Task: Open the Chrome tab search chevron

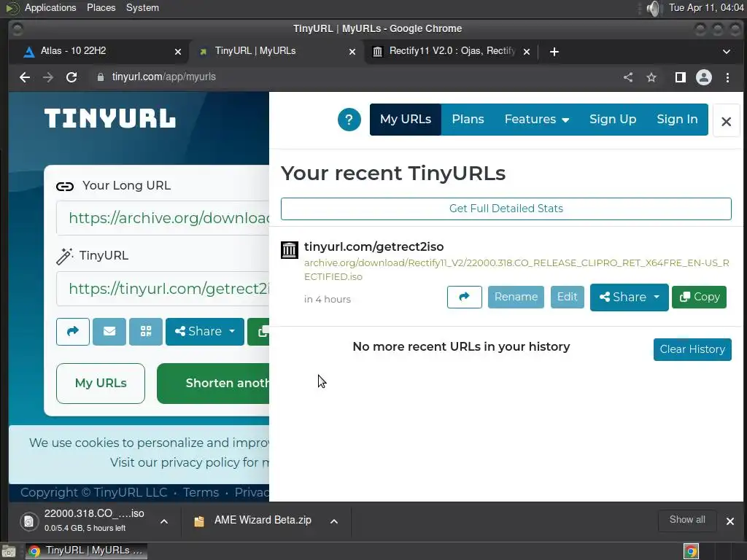Action: point(726,52)
